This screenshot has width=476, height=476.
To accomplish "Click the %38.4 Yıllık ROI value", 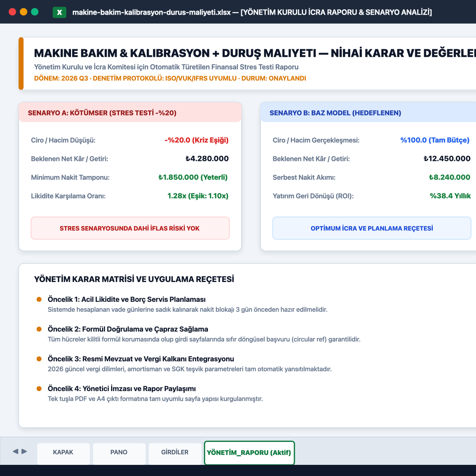I will click(450, 196).
